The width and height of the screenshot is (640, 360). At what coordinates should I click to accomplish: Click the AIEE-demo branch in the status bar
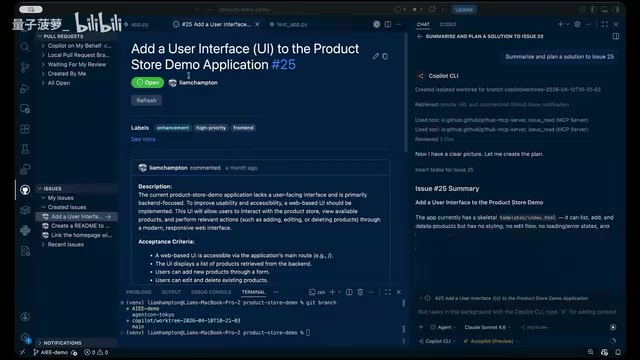[x=51, y=352]
